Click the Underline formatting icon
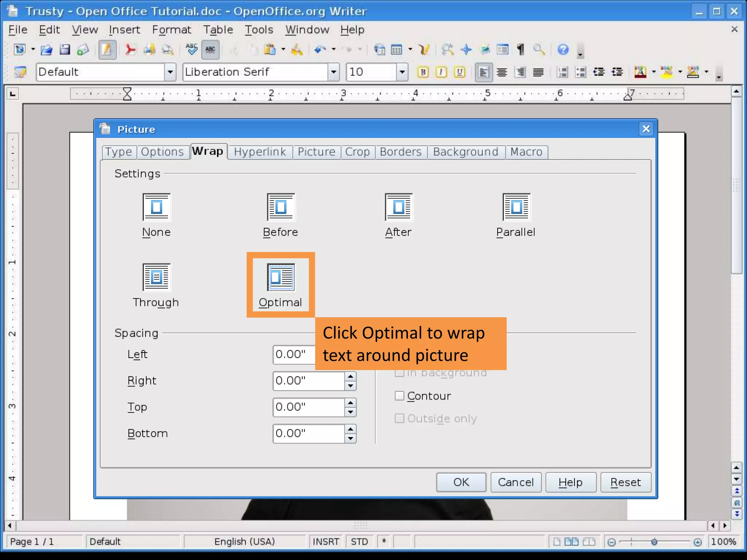 point(460,72)
